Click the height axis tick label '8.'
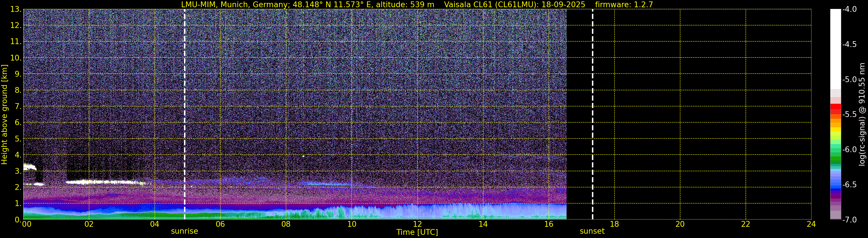This screenshot has height=238, width=868. coord(18,90)
